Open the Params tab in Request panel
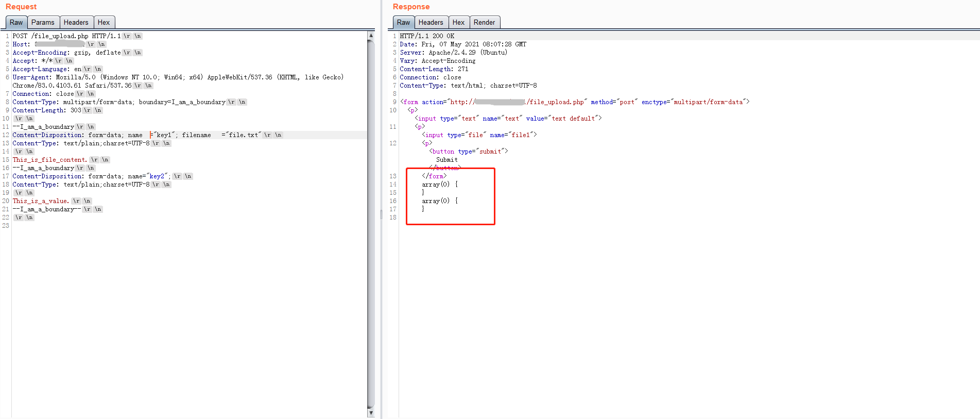980x419 pixels. click(43, 22)
